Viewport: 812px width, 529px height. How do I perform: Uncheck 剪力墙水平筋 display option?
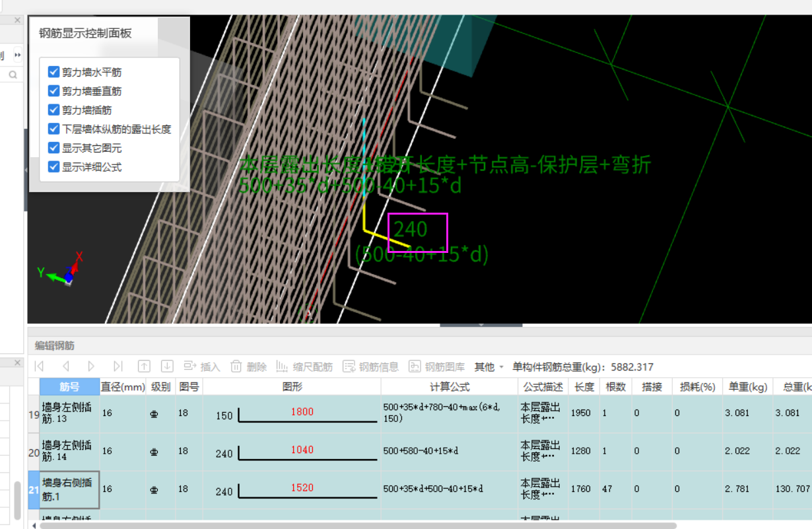tap(54, 72)
